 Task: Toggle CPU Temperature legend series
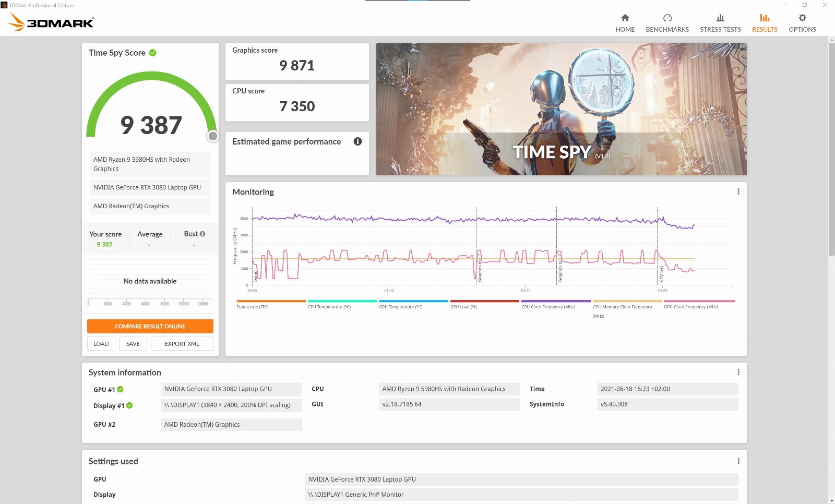click(x=342, y=304)
